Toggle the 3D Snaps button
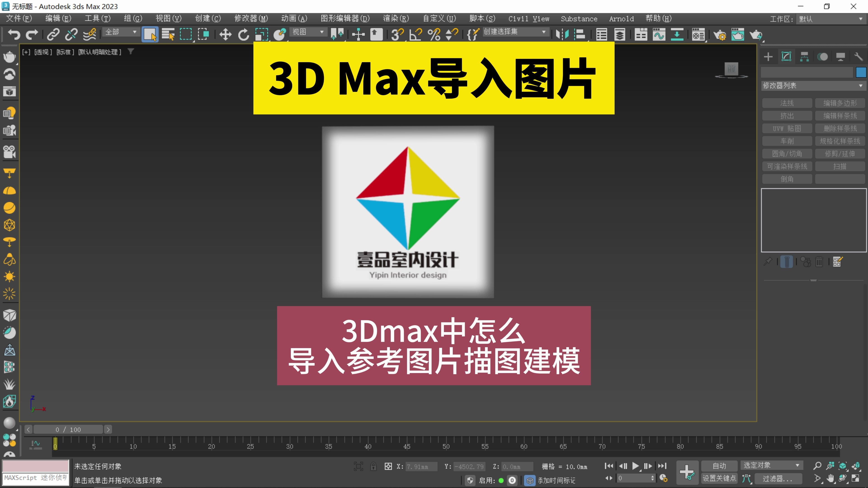 [398, 34]
